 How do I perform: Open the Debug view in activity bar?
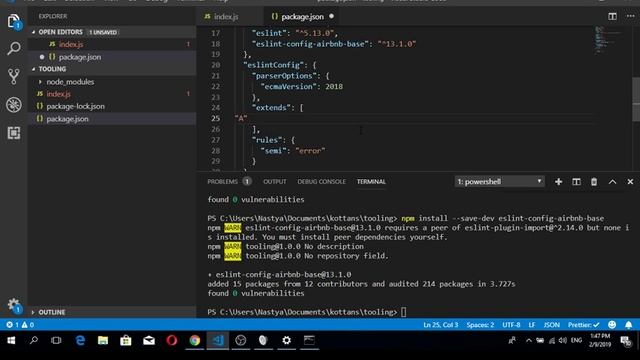tap(13, 104)
